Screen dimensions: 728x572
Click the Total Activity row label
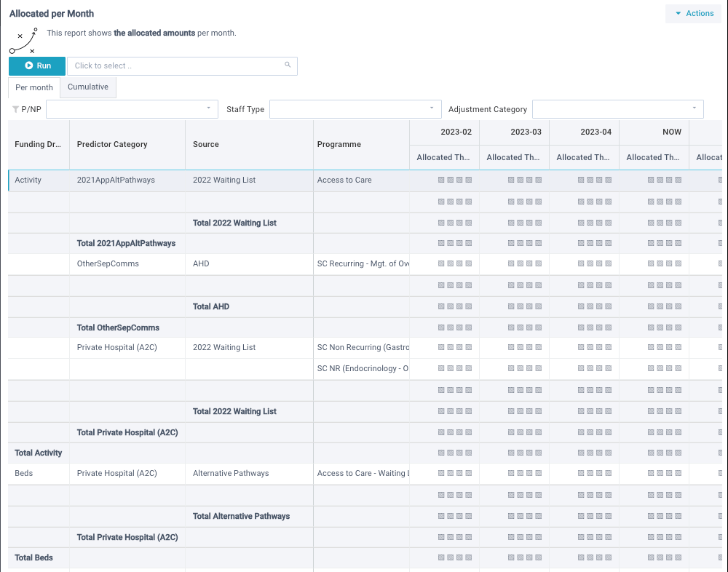pyautogui.click(x=39, y=453)
